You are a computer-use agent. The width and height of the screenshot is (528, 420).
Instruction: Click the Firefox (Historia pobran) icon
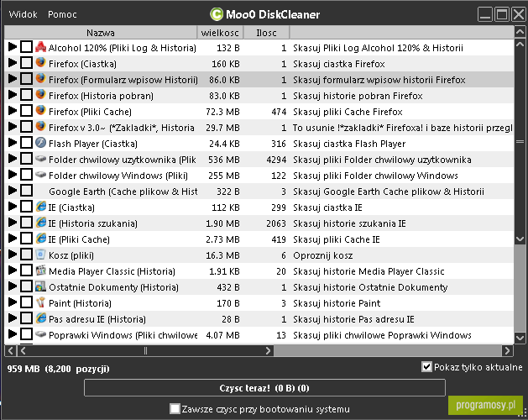point(41,95)
